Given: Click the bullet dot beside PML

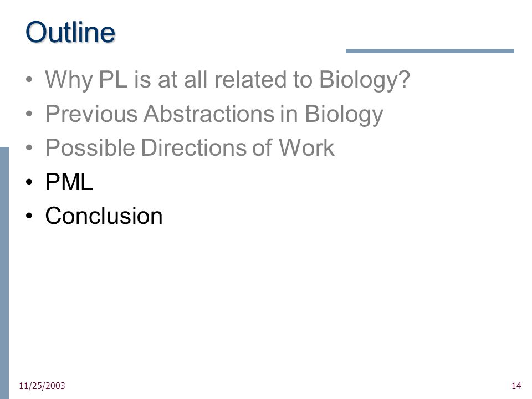Looking at the screenshot, I should point(29,182).
